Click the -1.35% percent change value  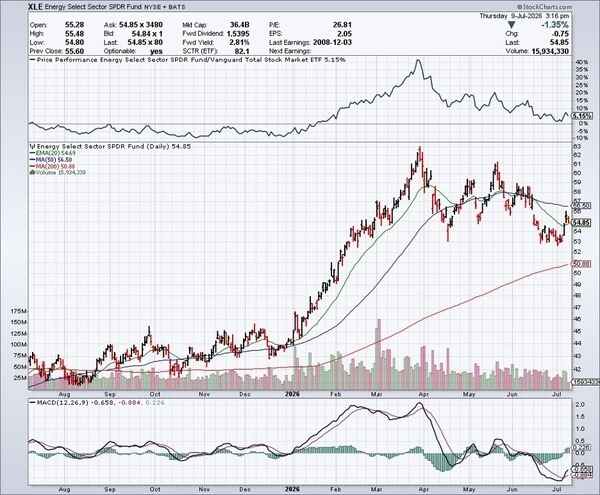[x=555, y=24]
